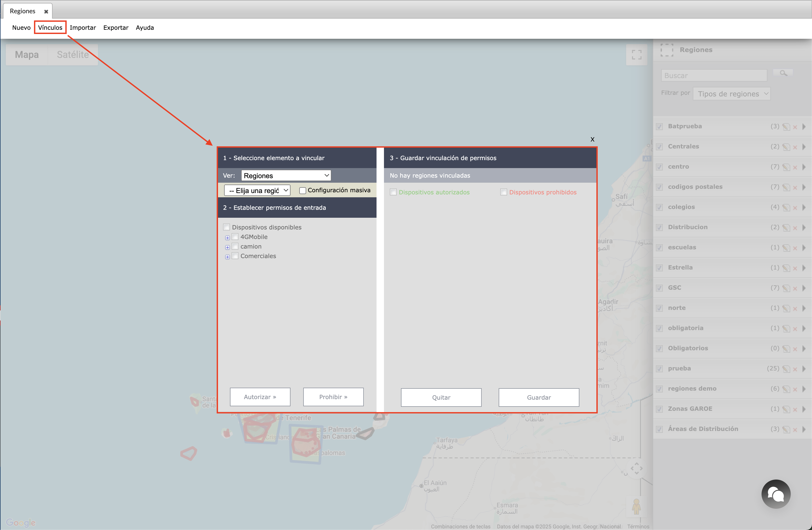Open the Vínculos menu
812x530 pixels.
(50, 28)
